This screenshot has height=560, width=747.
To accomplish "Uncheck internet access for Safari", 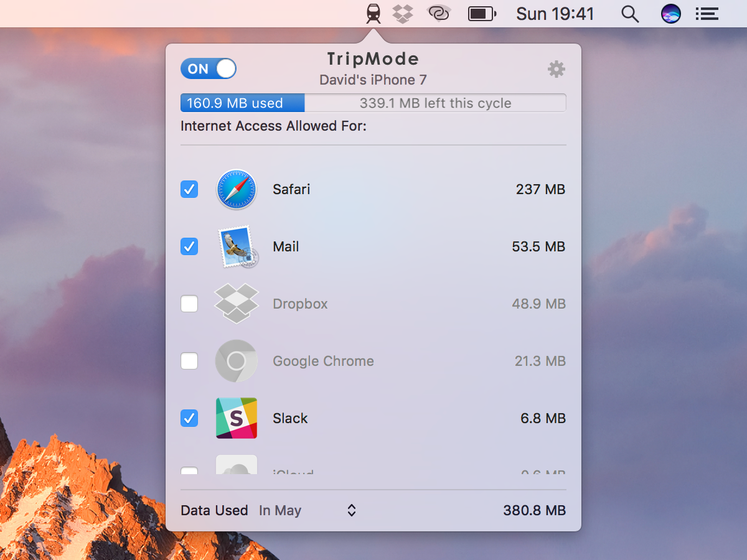I will pyautogui.click(x=189, y=189).
